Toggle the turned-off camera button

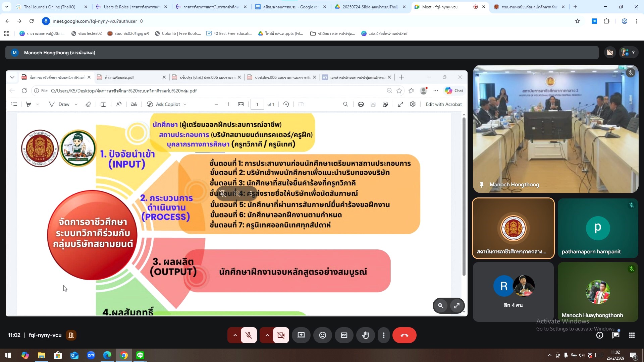click(x=281, y=335)
